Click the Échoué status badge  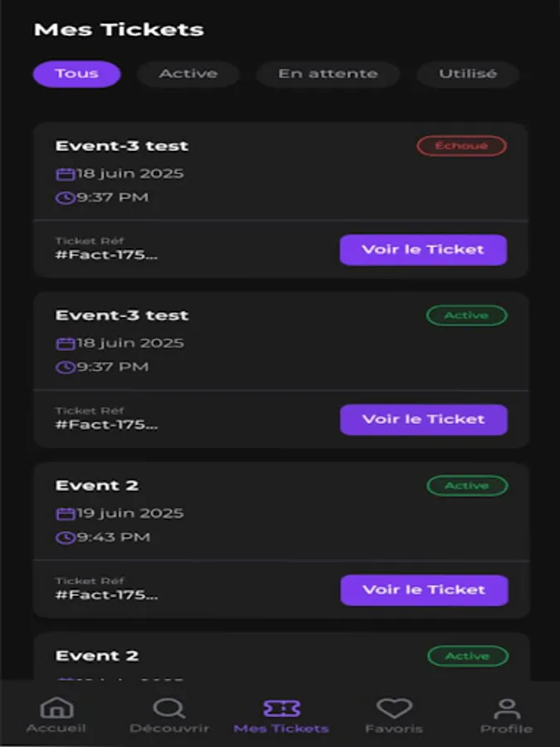coord(461,146)
